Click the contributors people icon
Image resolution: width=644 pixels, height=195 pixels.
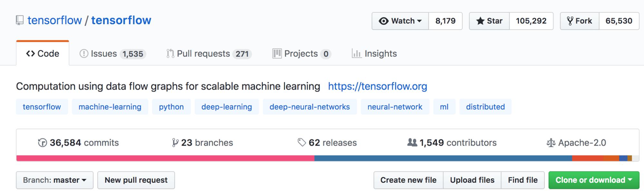click(412, 142)
